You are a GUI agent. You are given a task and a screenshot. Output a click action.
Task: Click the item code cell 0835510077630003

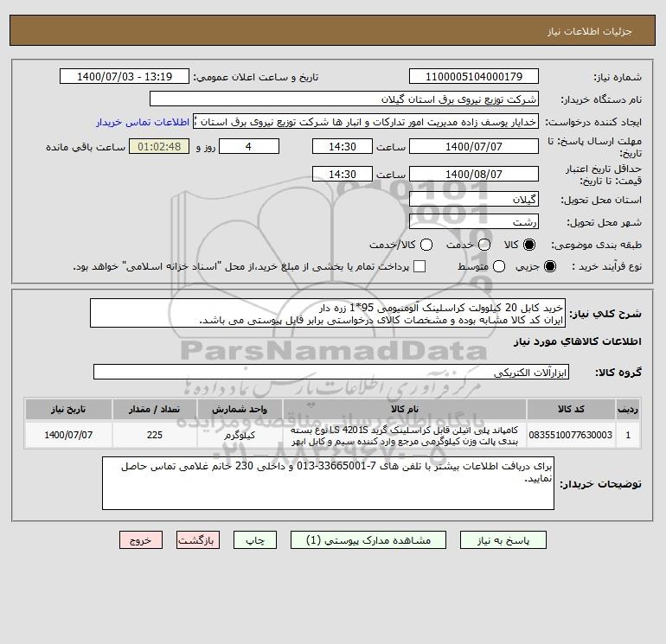point(571,435)
